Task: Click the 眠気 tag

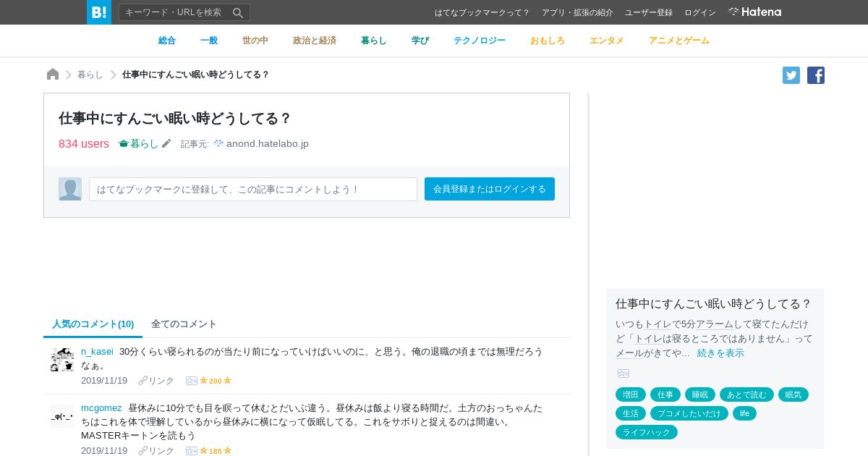Action: click(793, 394)
